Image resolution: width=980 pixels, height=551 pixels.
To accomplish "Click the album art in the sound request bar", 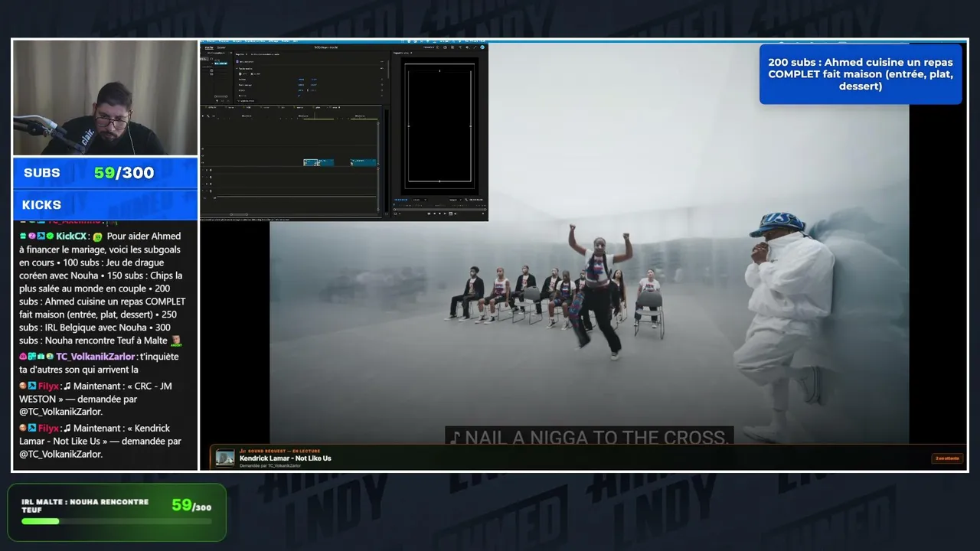I will point(225,458).
